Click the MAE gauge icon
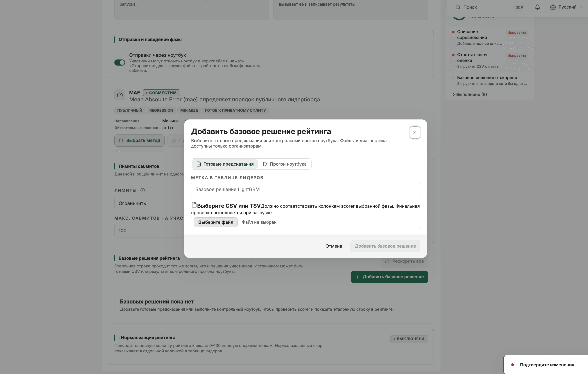Screen dimensions: 588x374 [120, 95]
